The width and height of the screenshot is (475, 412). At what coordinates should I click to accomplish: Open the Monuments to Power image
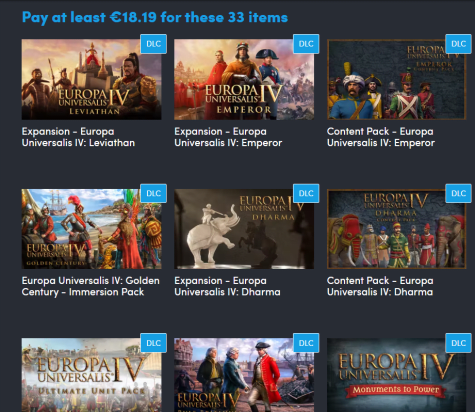396,375
